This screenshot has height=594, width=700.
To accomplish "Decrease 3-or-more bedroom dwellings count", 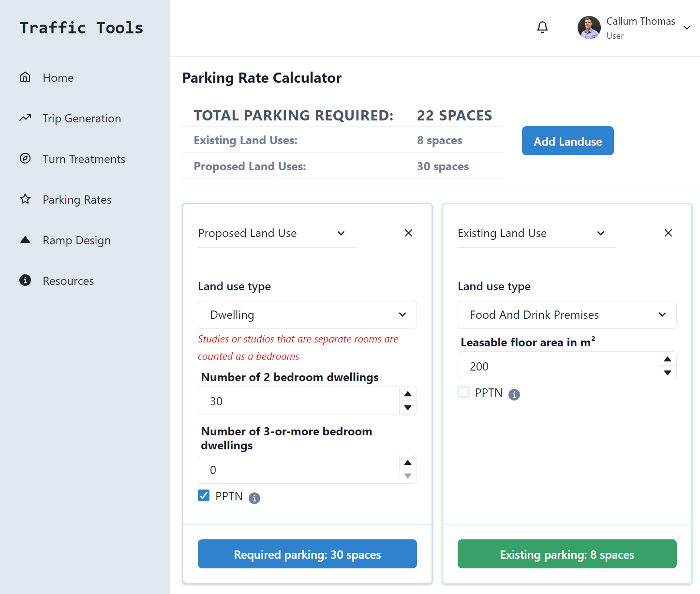I will click(x=408, y=476).
